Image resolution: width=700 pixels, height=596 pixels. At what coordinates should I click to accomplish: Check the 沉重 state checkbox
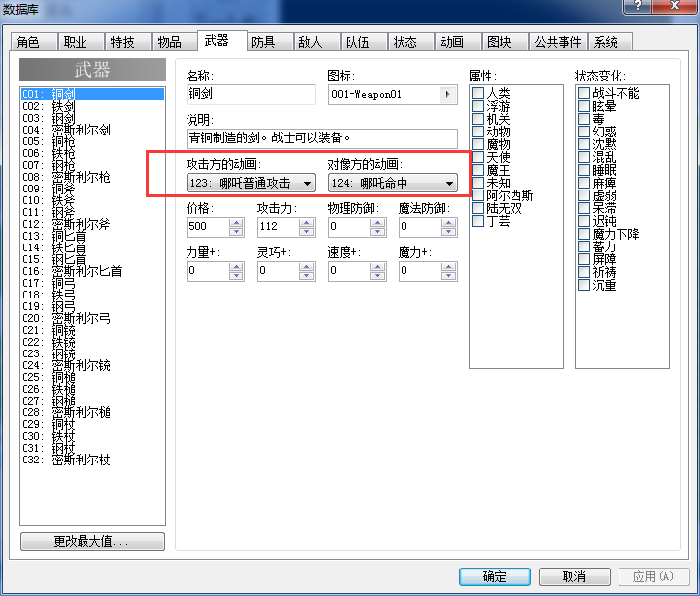(584, 285)
